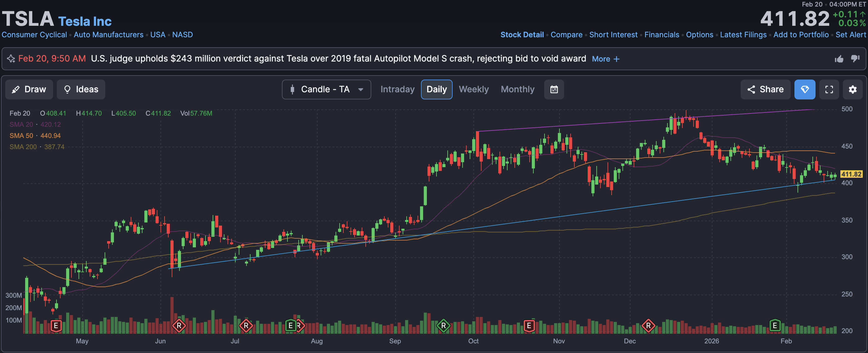Click the thumbs up news icon
Viewport: 868px width, 353px height.
point(839,59)
